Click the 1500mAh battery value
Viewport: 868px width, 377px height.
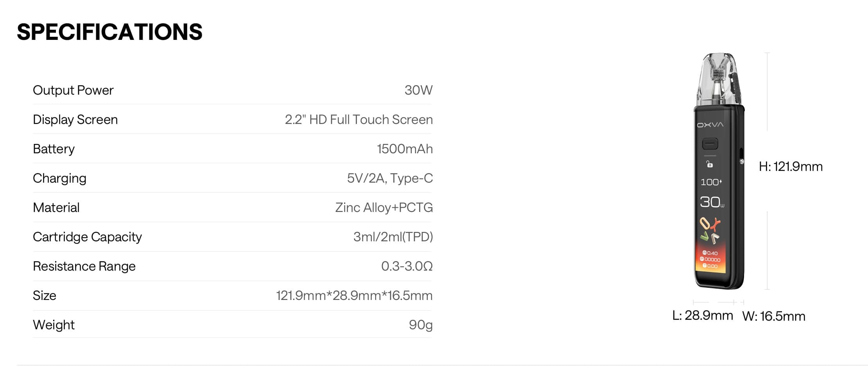point(405,149)
